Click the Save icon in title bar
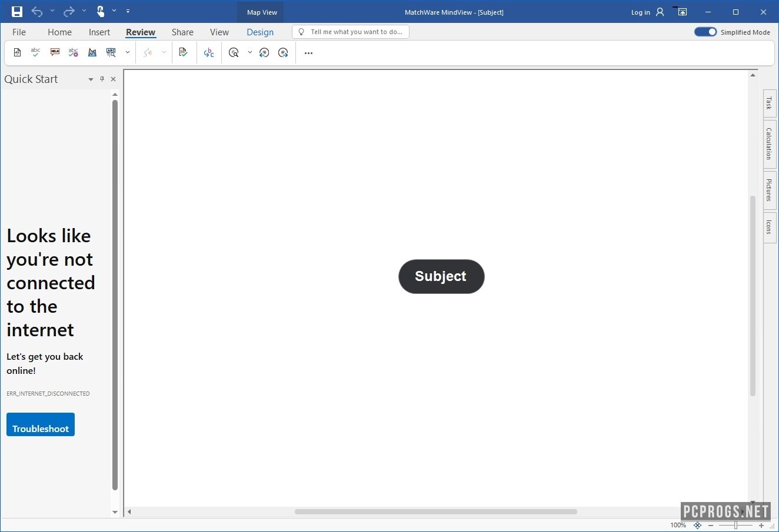Screen dimensions: 779x532 [17, 12]
